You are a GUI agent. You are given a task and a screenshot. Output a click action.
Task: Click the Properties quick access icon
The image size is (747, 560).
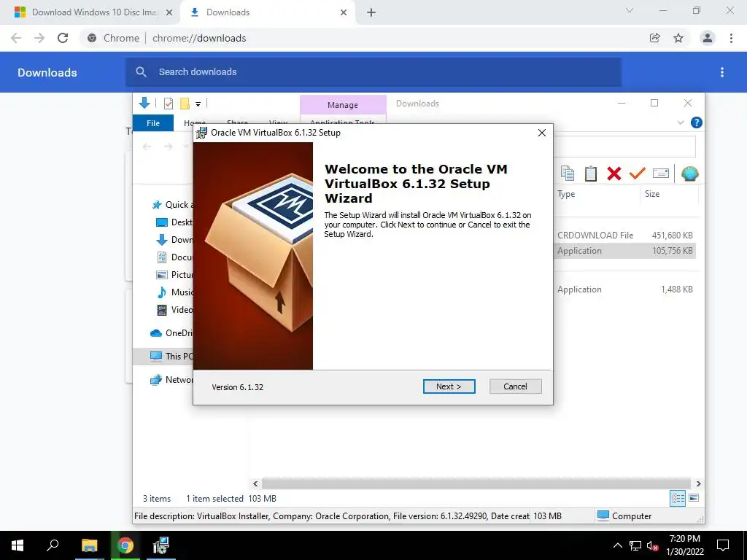[169, 104]
